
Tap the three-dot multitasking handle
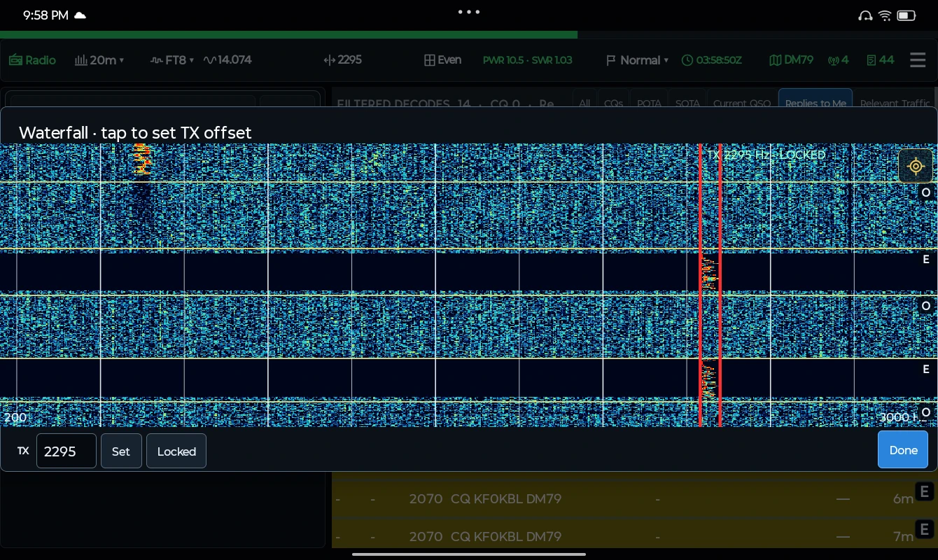tap(469, 12)
